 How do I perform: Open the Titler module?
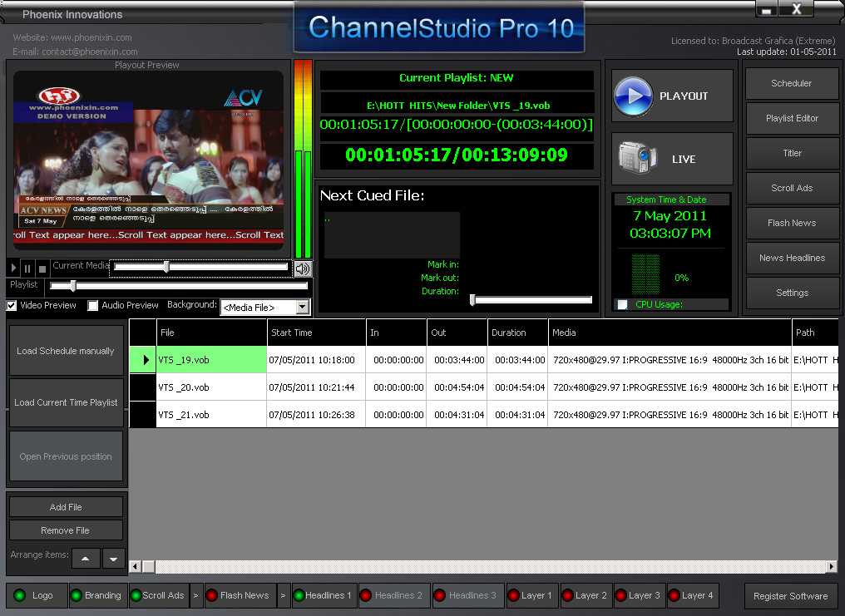pos(792,154)
